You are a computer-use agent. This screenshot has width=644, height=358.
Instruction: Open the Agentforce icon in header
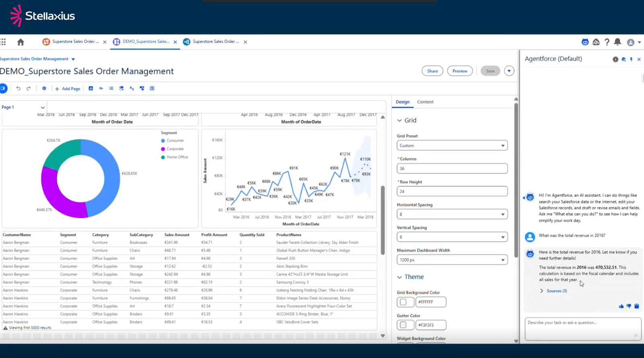[585, 42]
